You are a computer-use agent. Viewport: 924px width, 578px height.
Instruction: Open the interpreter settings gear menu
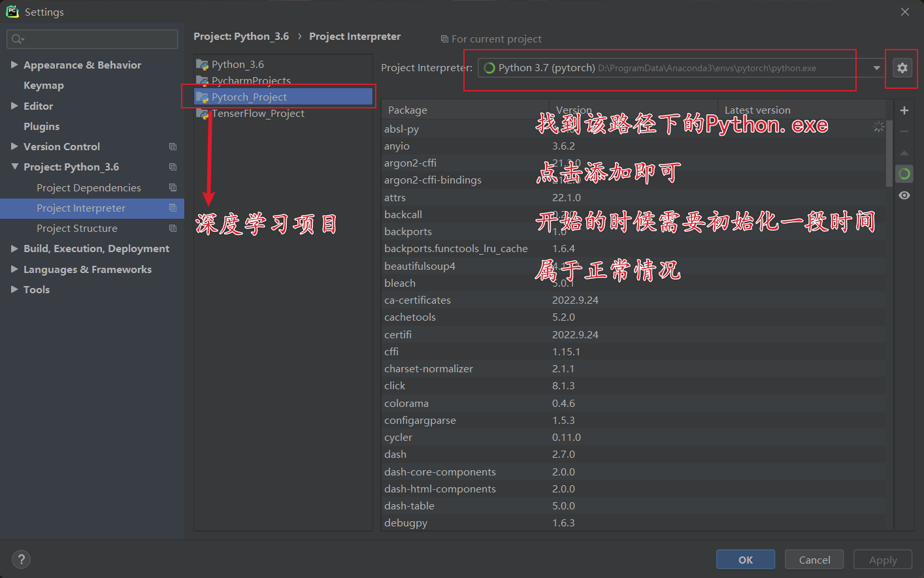[x=902, y=68]
